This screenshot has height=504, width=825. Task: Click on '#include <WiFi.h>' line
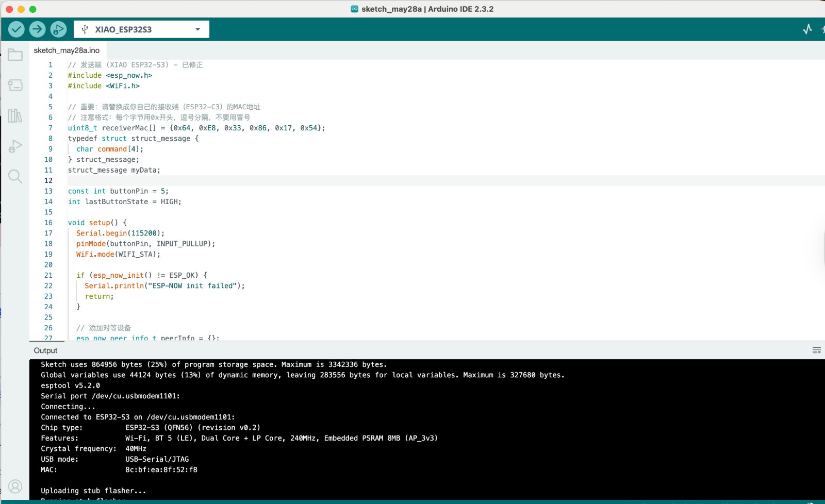tap(104, 86)
